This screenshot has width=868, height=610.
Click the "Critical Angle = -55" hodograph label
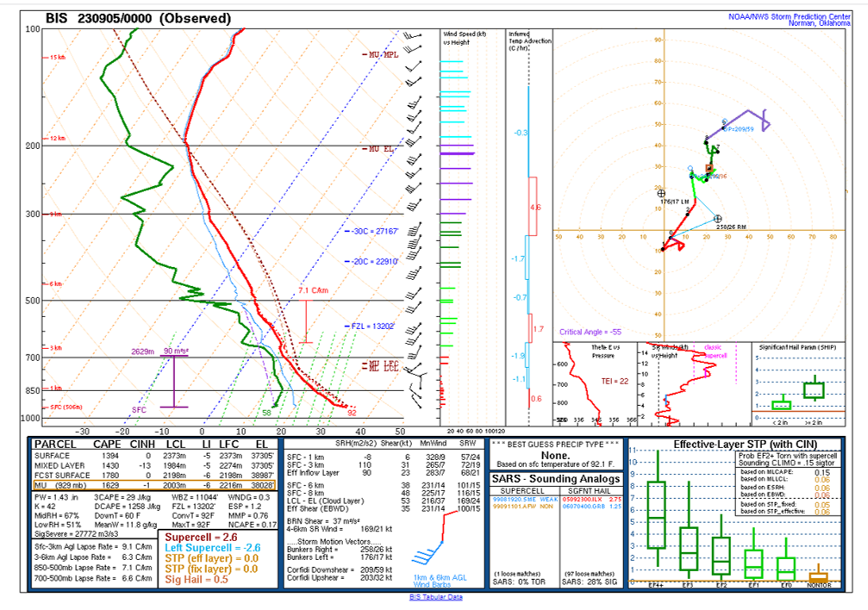pos(590,332)
